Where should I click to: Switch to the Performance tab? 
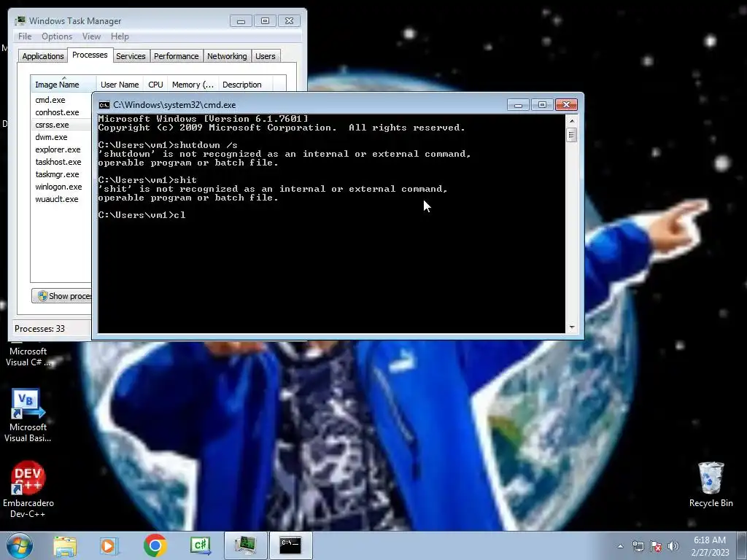(176, 56)
